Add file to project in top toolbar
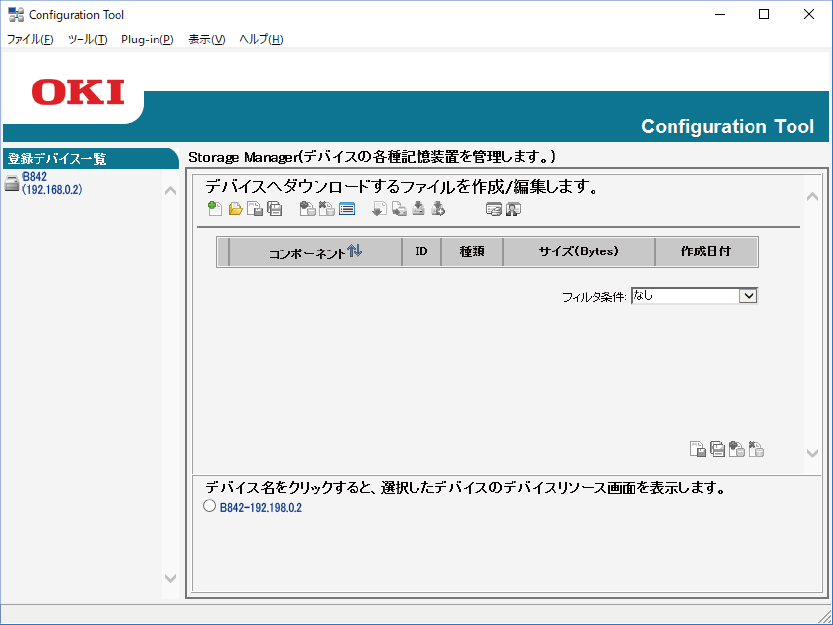Screen dimensions: 833x625 click(308, 209)
